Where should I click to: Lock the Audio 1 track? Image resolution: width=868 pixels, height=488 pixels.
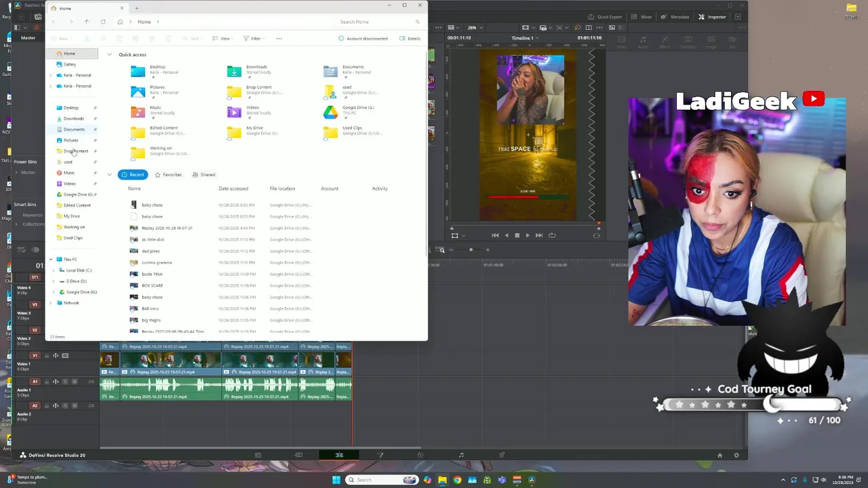(x=47, y=382)
